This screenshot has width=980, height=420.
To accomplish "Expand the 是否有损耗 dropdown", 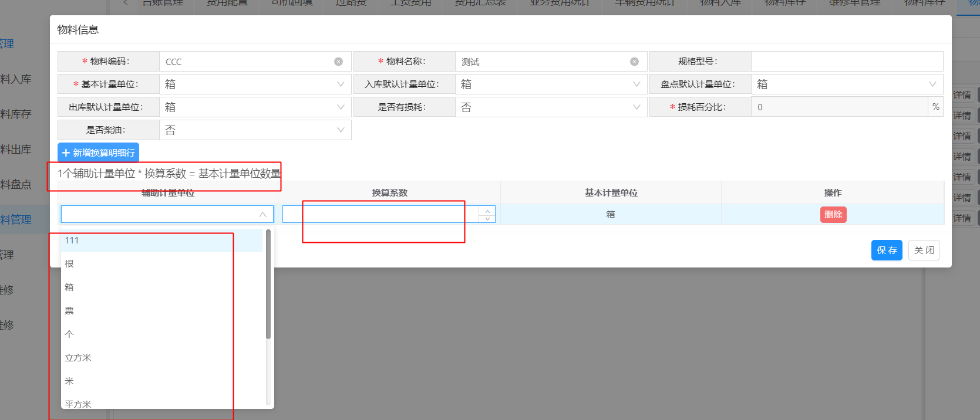I will click(551, 107).
